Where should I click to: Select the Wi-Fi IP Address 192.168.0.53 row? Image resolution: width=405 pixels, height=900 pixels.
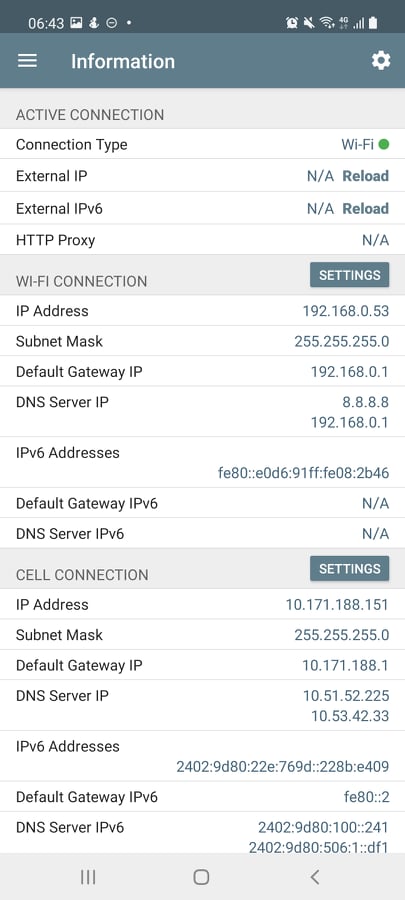202,311
